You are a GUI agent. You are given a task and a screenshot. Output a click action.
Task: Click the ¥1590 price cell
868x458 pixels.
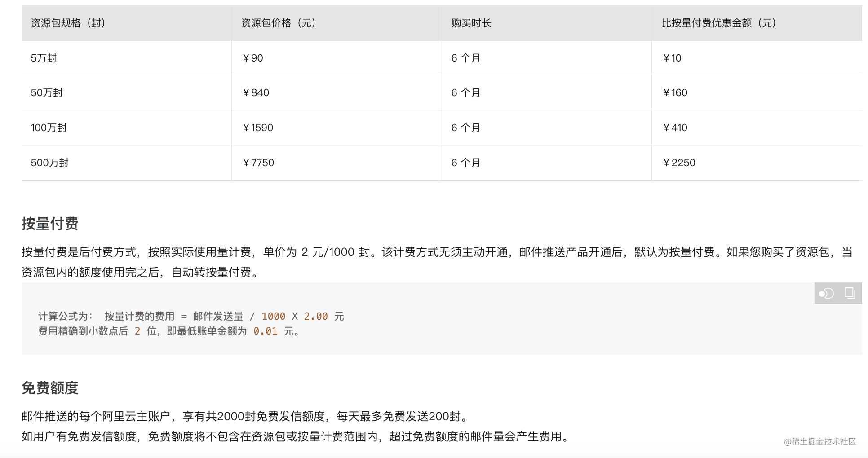click(257, 128)
